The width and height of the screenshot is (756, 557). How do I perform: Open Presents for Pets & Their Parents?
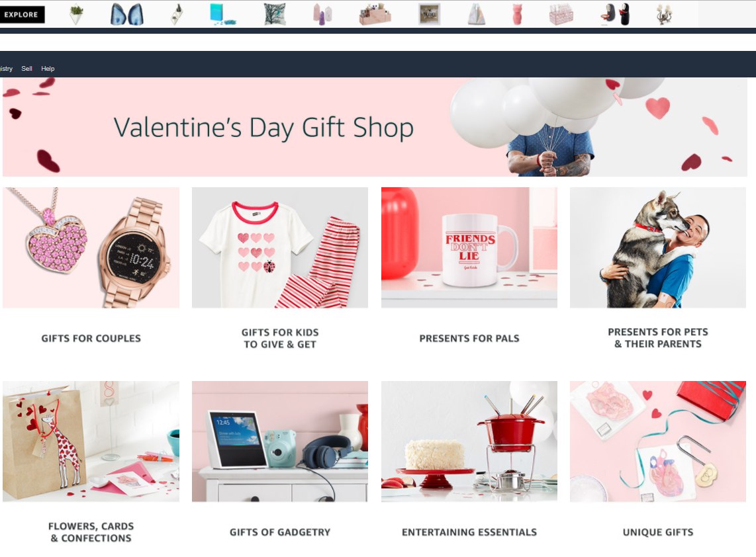[x=658, y=338]
